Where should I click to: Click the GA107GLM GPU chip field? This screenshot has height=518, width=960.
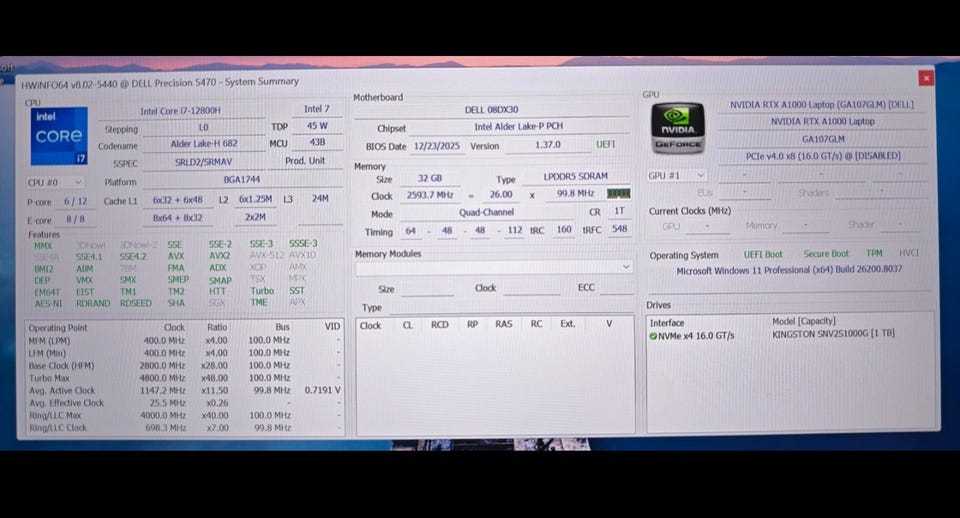coord(823,139)
